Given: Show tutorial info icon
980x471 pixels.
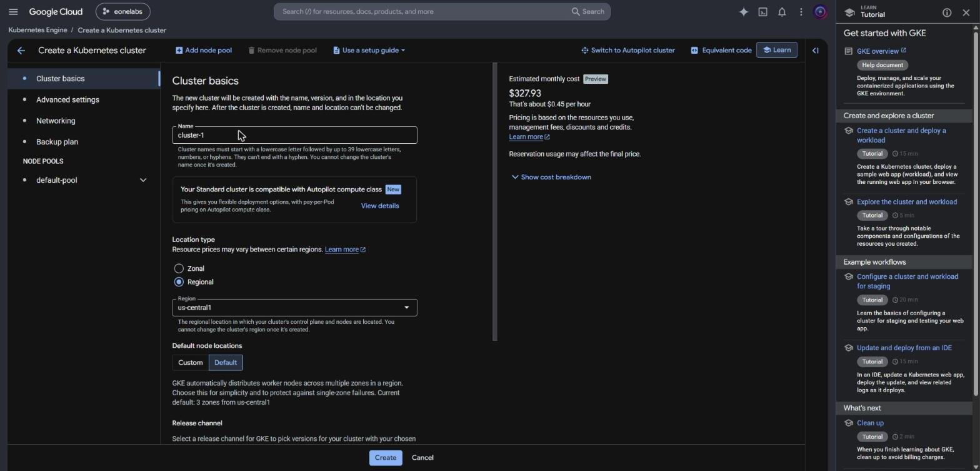Looking at the screenshot, I should [946, 13].
